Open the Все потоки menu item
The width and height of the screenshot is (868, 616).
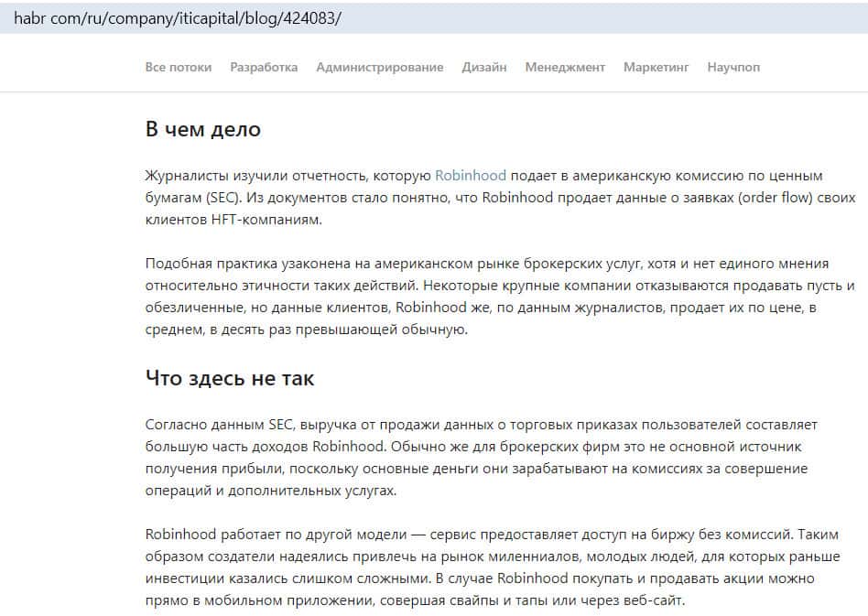(x=179, y=67)
